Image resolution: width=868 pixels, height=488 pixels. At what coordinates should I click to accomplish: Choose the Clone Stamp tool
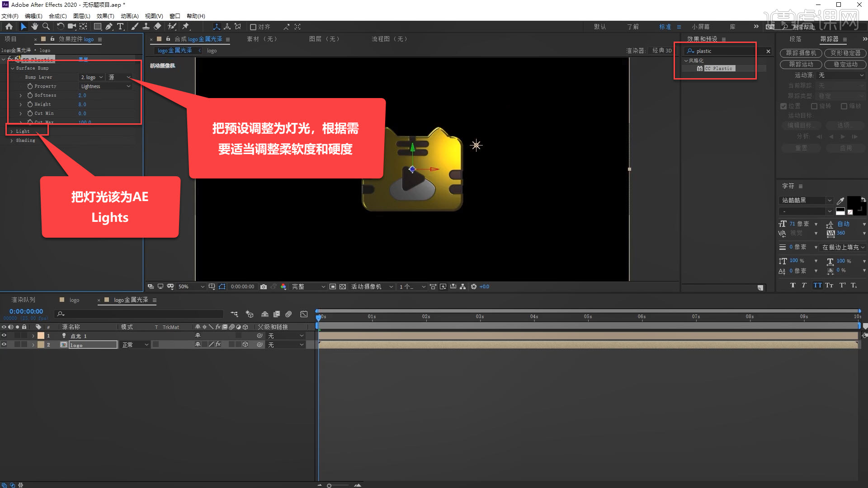coord(146,27)
